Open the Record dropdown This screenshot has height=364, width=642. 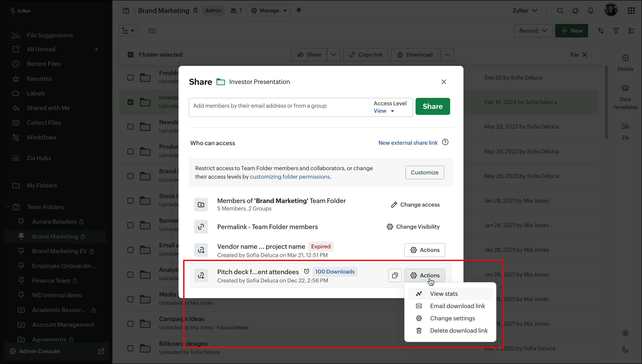click(533, 31)
